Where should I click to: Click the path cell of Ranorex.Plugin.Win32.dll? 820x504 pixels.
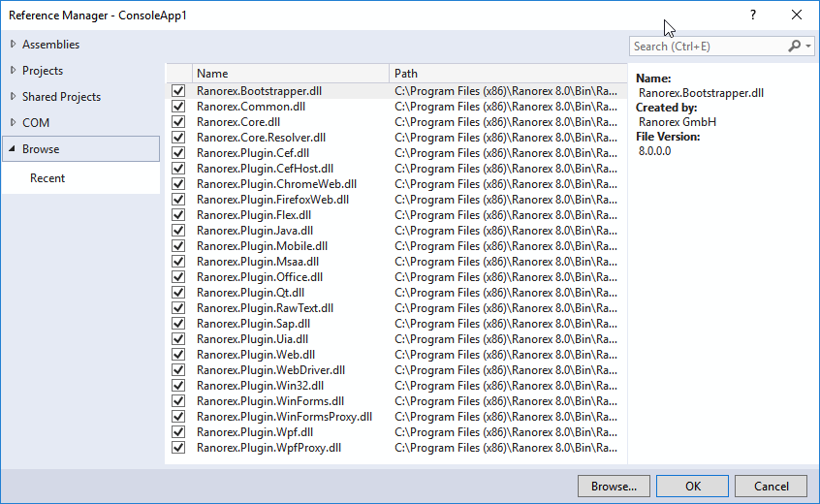point(506,386)
